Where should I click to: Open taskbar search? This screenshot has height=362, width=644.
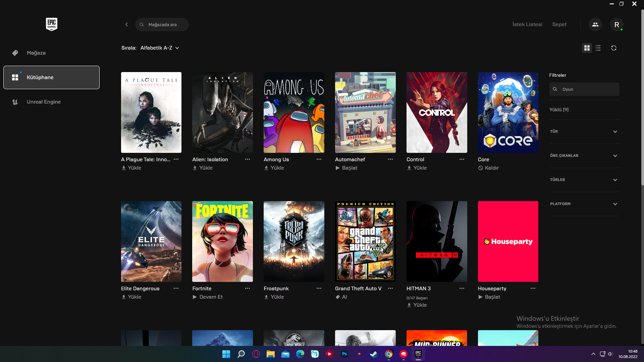(x=241, y=354)
